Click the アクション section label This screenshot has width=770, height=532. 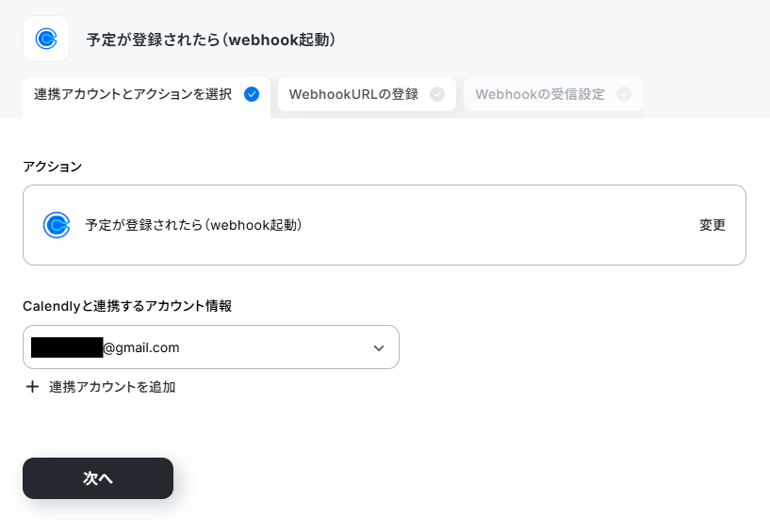[53, 167]
